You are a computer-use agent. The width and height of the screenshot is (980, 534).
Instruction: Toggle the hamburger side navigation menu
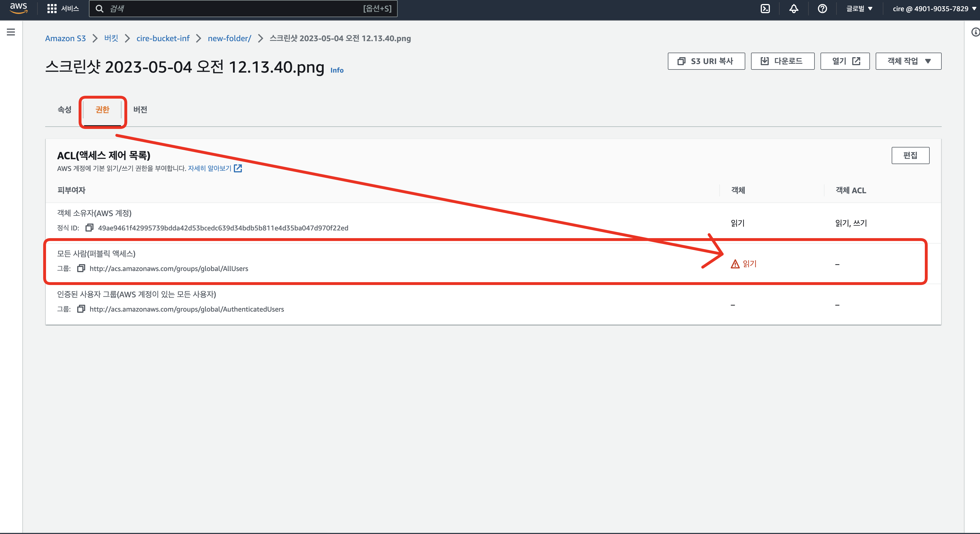pyautogui.click(x=11, y=32)
